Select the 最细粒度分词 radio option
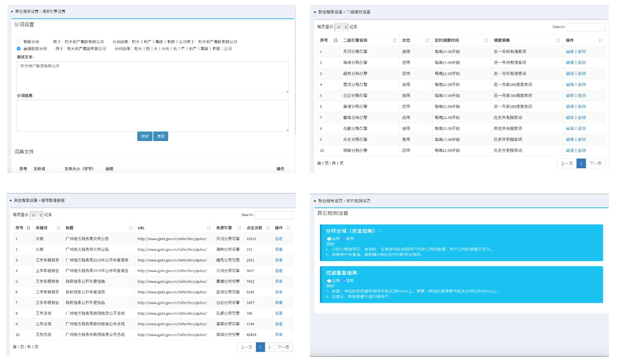Image resolution: width=617 pixels, height=364 pixels. (19, 49)
